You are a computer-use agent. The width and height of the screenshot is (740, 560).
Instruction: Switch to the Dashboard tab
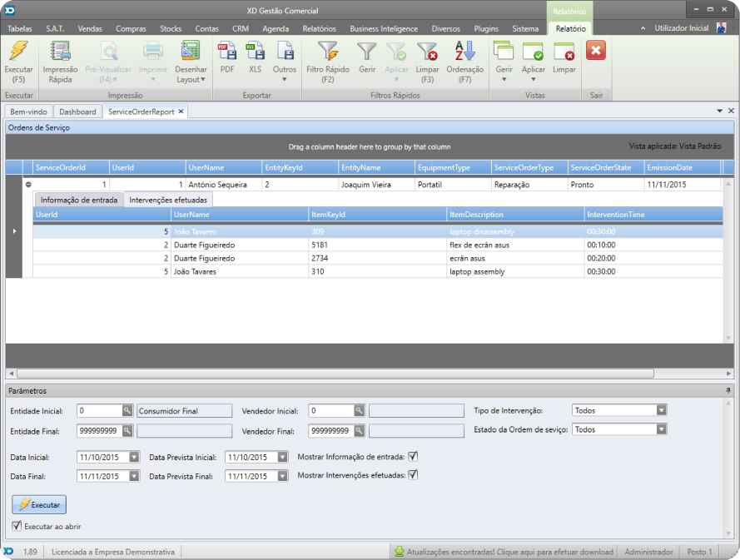click(x=77, y=112)
